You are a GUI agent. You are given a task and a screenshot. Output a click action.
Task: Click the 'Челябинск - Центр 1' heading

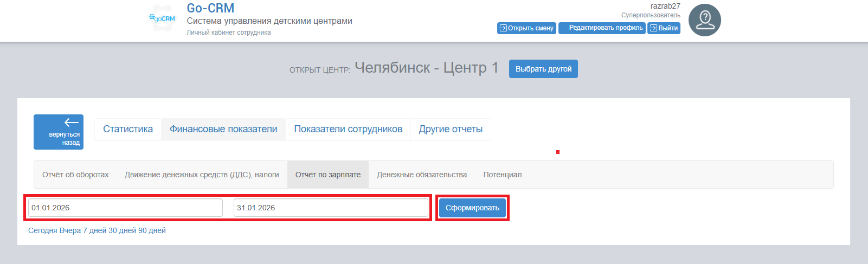[x=427, y=68]
